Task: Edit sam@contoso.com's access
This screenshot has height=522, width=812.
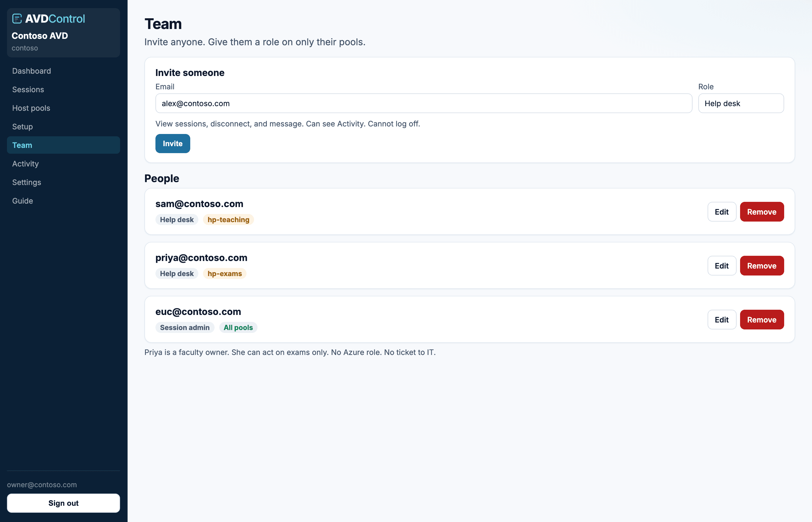Action: click(x=722, y=212)
